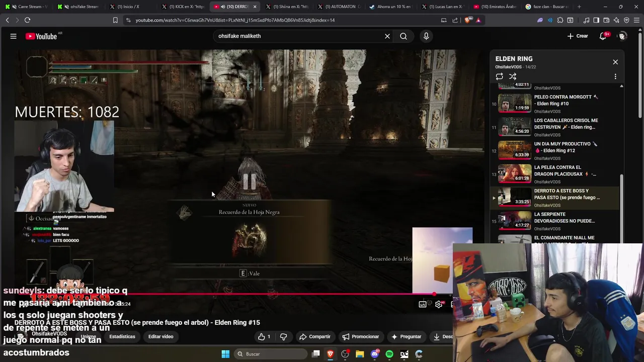Unmute the ohsifake Stream tab
The height and width of the screenshot is (362, 644).
point(67,7)
